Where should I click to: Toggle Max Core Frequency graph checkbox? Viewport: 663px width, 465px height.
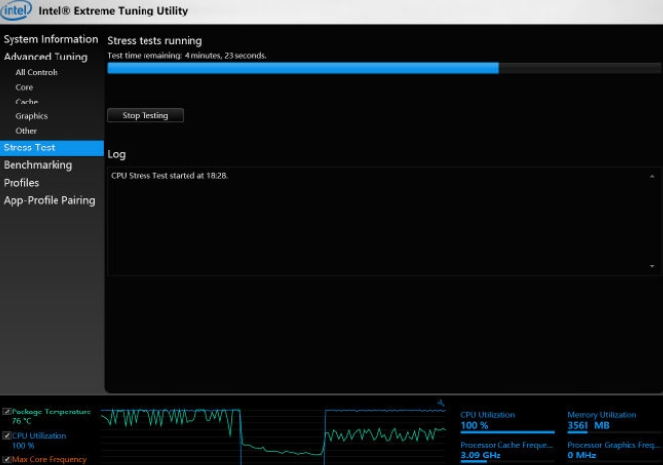(7, 459)
